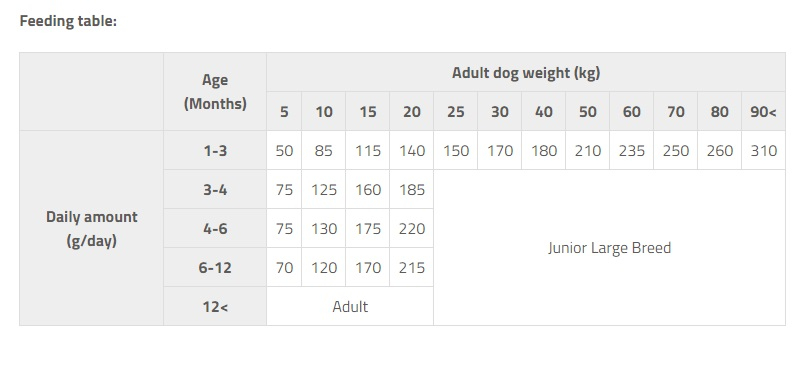Screen dimensions: 812x366
Task: Select the value 310 in the 1-3 row
Action: pos(763,151)
